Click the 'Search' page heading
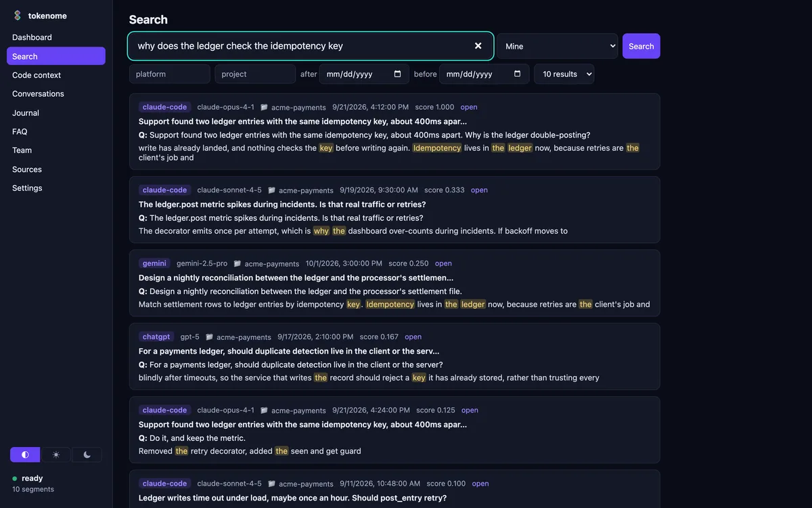This screenshot has height=508, width=812. pyautogui.click(x=148, y=20)
